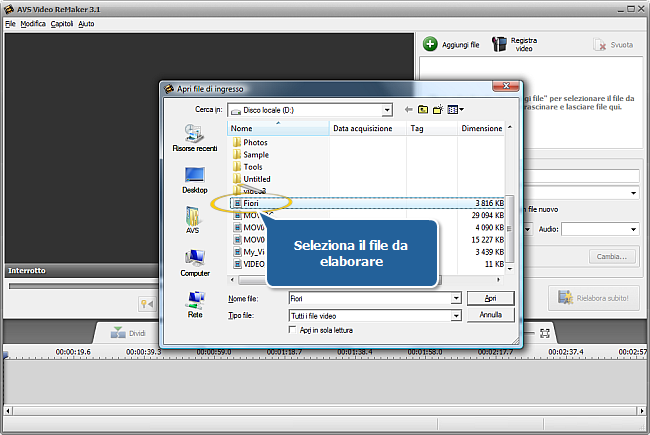Click the Rielabora subito! icon button
This screenshot has height=435, width=650.
click(x=593, y=298)
